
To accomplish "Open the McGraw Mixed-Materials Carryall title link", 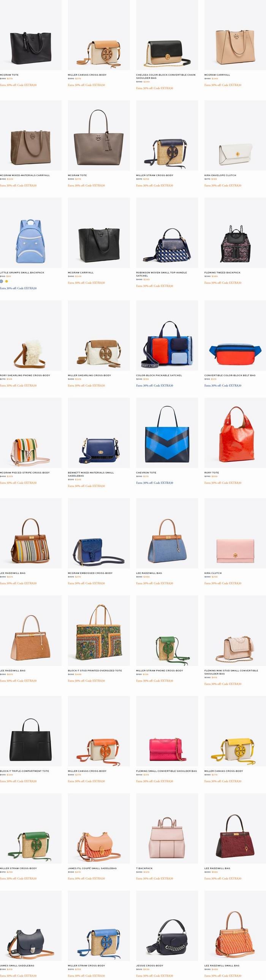I will (x=25, y=175).
